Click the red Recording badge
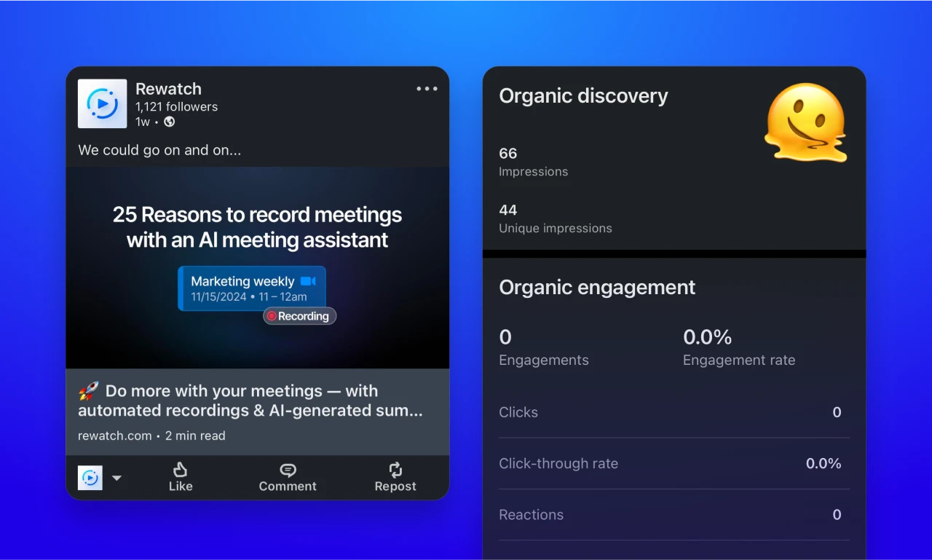The image size is (932, 560). pyautogui.click(x=299, y=316)
